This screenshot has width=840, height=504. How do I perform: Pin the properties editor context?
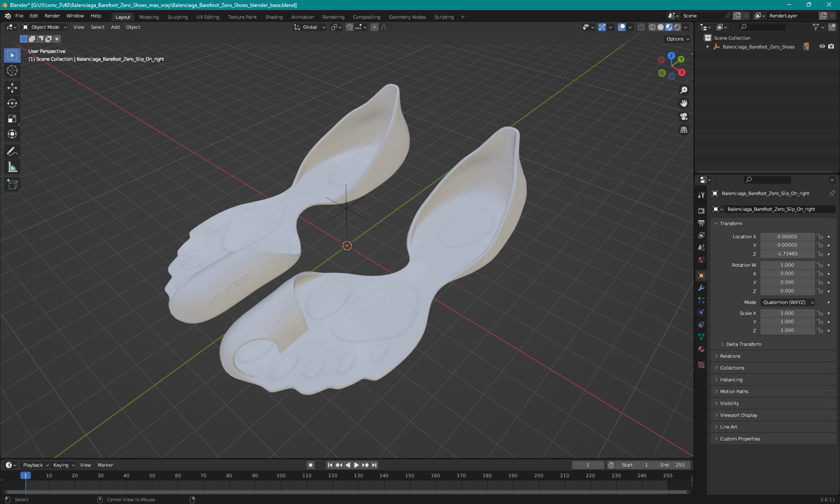tap(832, 193)
